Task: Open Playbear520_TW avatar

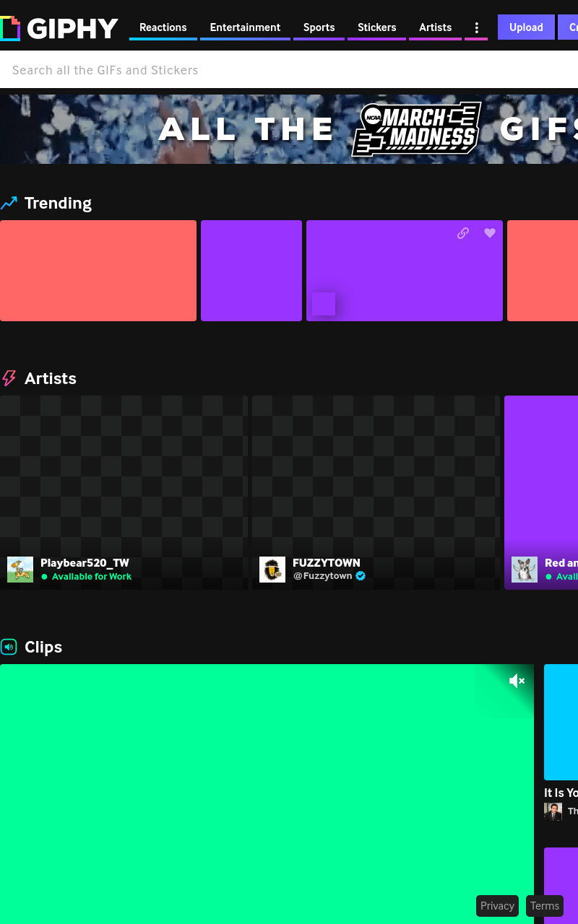Action: [20, 570]
